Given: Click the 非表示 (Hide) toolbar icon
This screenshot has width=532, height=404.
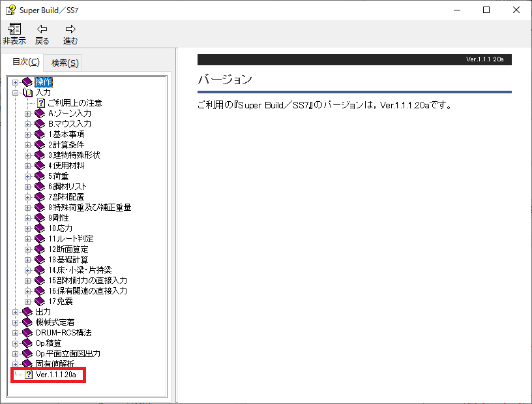Looking at the screenshot, I should [14, 29].
